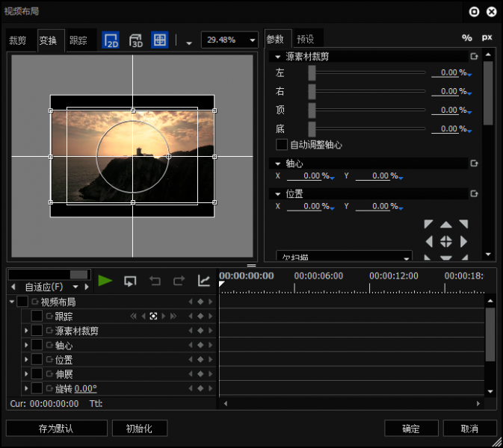
Task: Tick the 位置 keyframe checkbox in timeline
Action: (x=37, y=360)
